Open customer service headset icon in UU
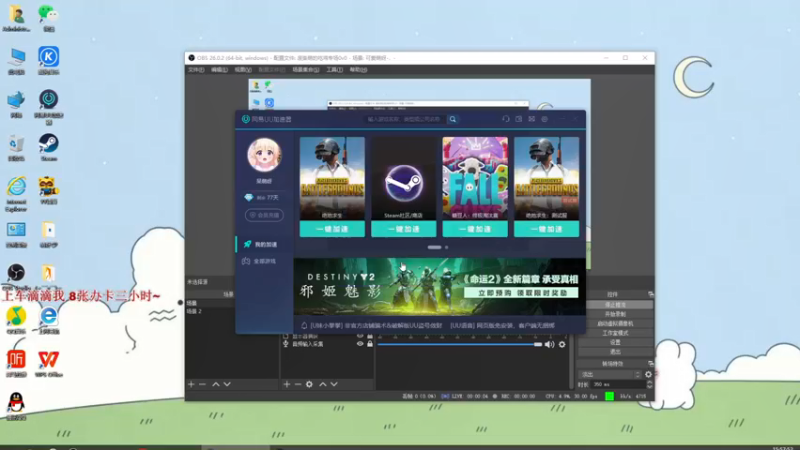 (x=506, y=119)
